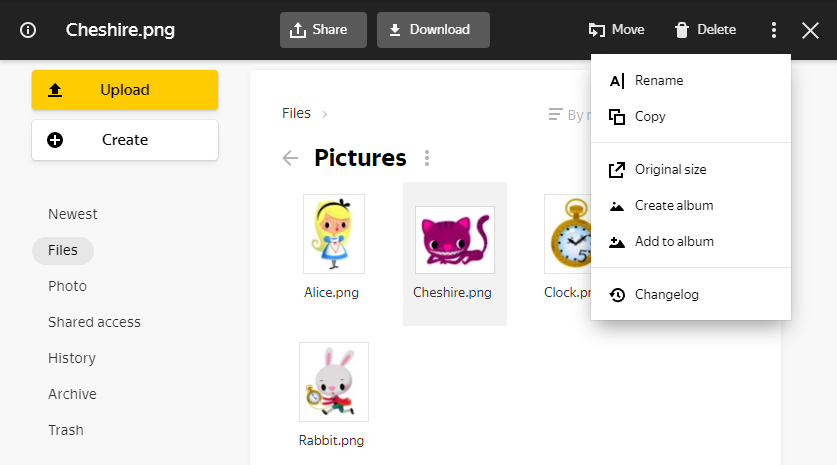Image resolution: width=837 pixels, height=465 pixels.
Task: Select Create album option
Action: tap(691, 206)
